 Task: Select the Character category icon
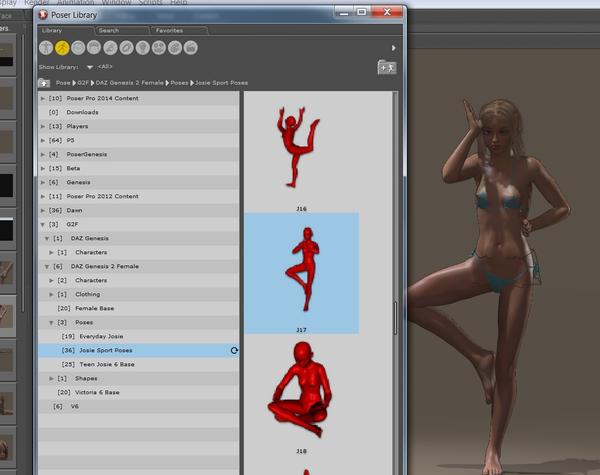46,48
